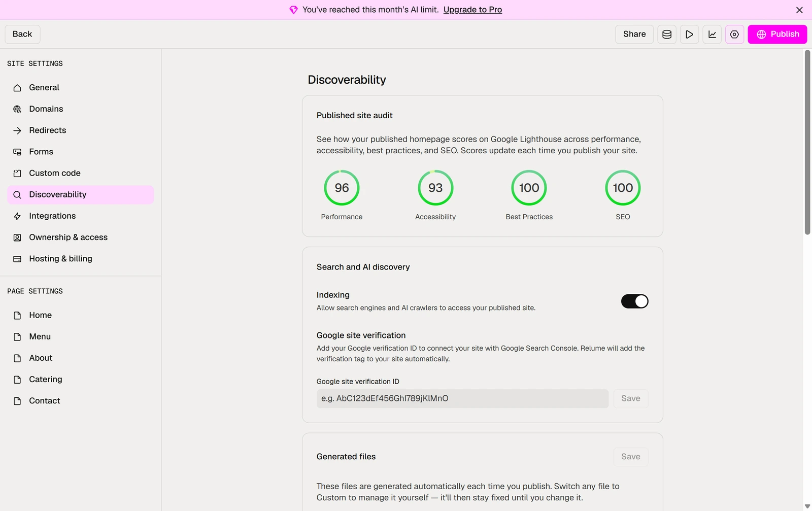812x511 pixels.
Task: Click the diamond icon in banner
Action: tap(293, 10)
